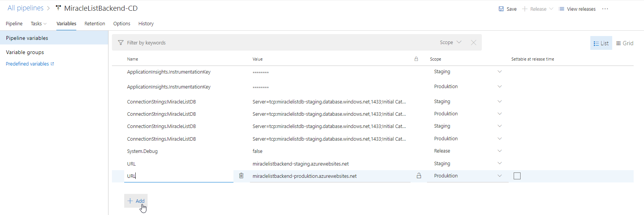The width and height of the screenshot is (644, 215).
Task: Click the lock column header icon
Action: click(416, 59)
